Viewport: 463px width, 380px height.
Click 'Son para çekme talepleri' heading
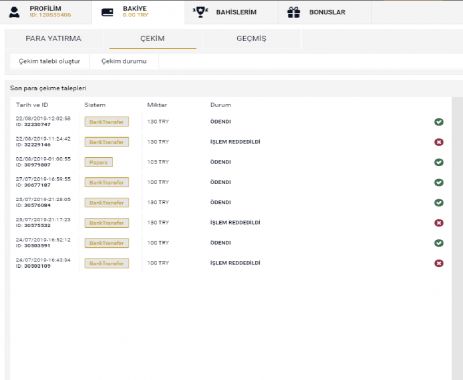(x=48, y=88)
